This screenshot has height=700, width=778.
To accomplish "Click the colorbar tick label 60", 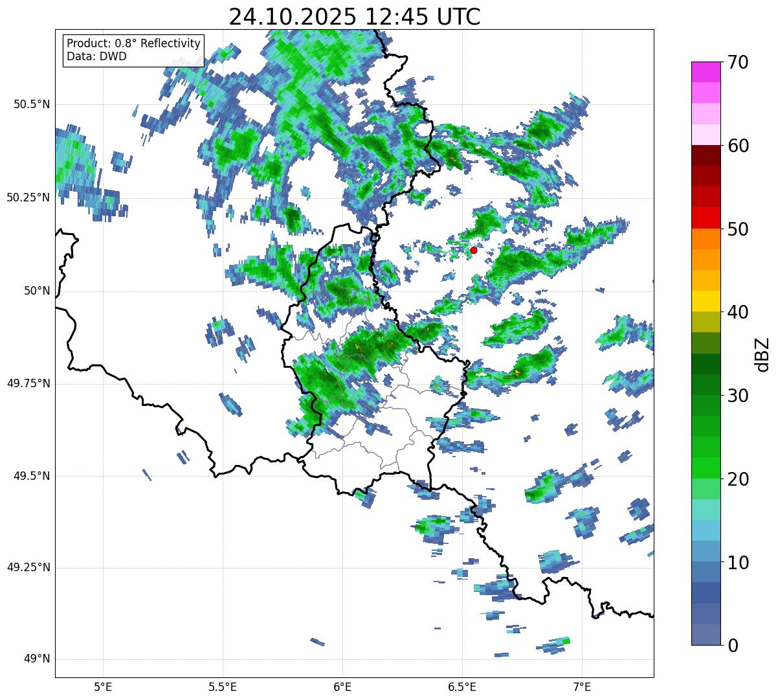I will pos(739,146).
